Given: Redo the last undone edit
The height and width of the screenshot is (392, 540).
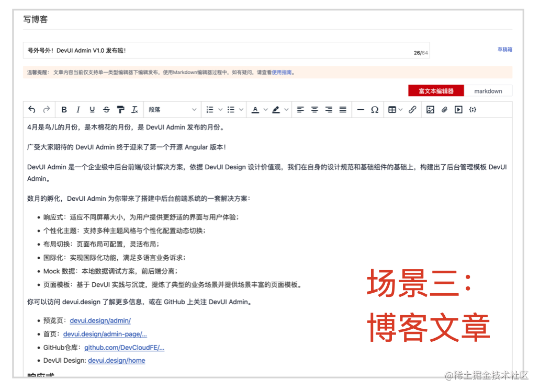Looking at the screenshot, I should (x=47, y=109).
